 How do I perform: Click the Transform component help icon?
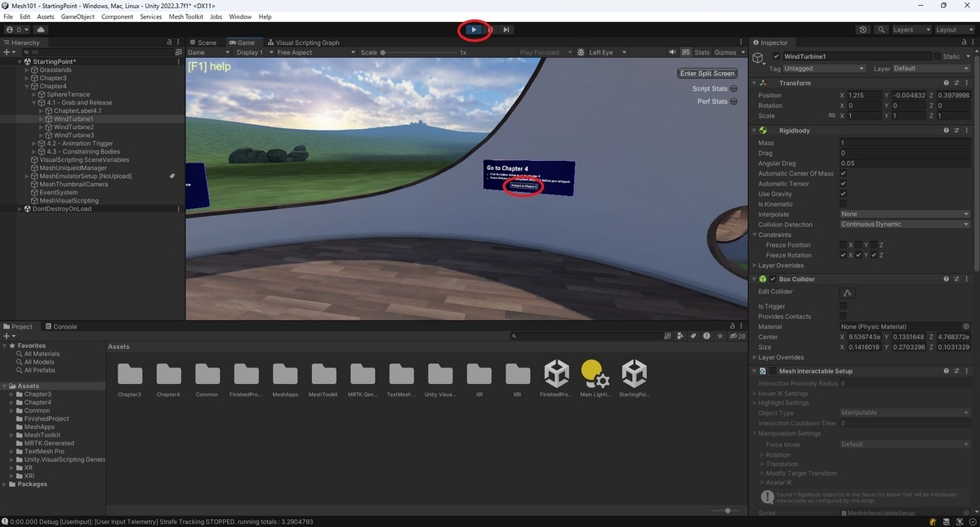pyautogui.click(x=946, y=83)
